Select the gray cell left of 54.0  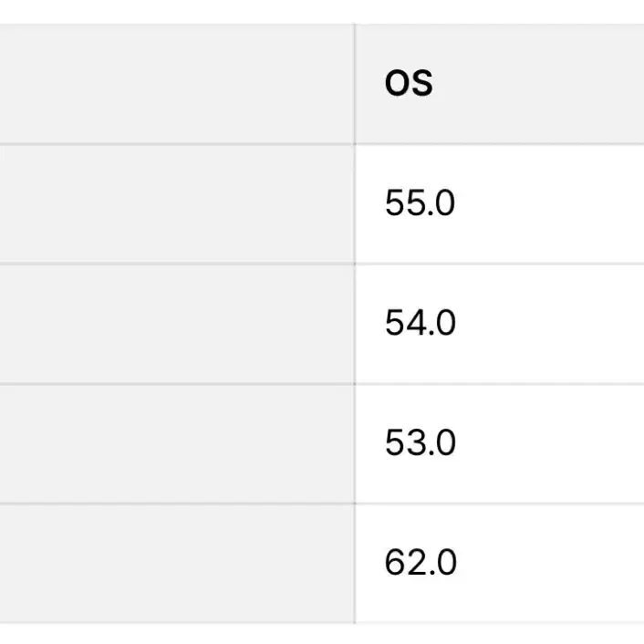pos(176,324)
